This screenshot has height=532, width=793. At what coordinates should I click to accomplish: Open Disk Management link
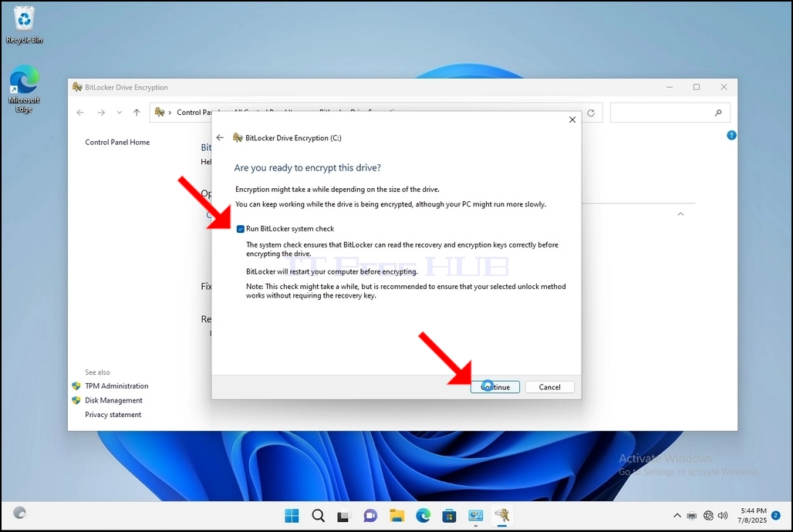coord(114,400)
